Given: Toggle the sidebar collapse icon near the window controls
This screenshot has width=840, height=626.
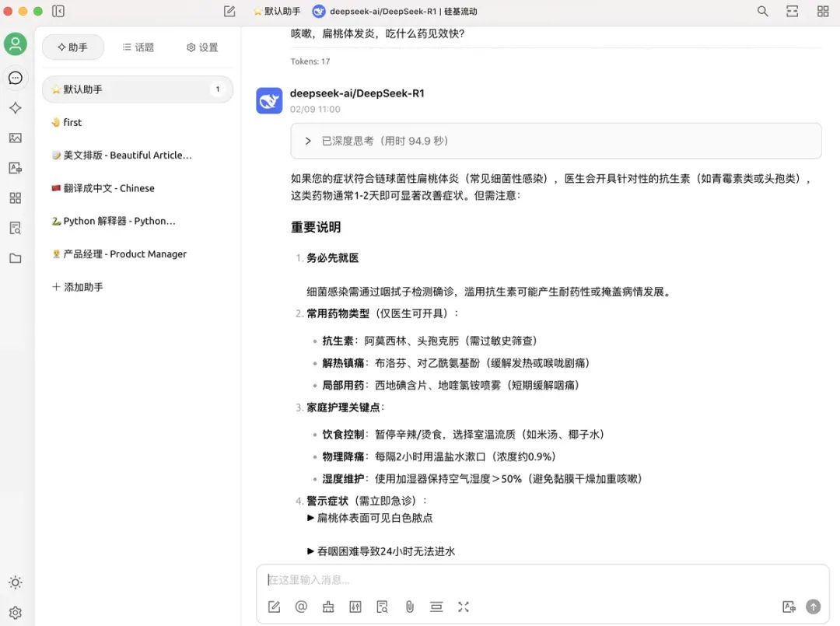Looking at the screenshot, I should pos(58,11).
